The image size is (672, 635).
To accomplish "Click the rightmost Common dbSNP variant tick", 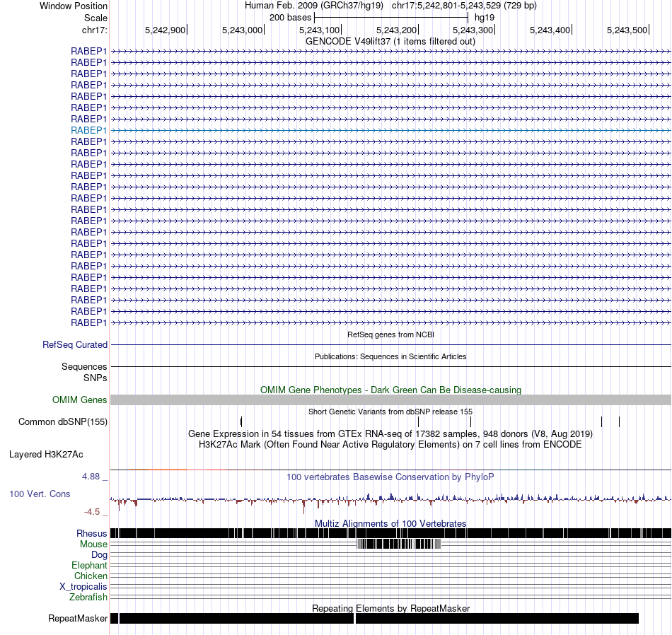I will 619,421.
